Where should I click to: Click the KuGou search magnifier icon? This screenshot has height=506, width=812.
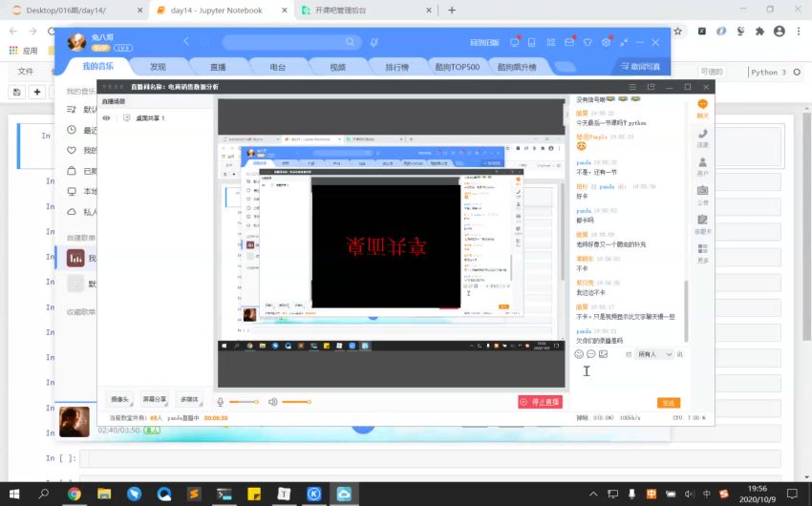(x=351, y=42)
